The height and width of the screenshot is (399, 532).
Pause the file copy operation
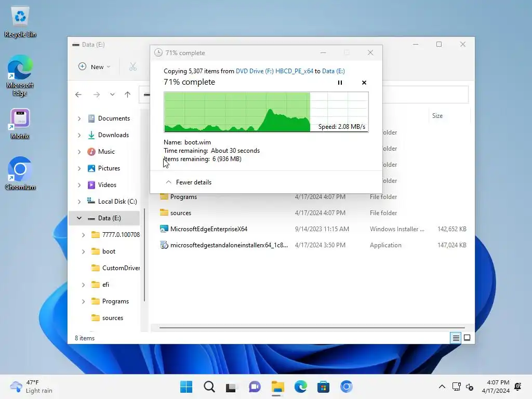[340, 83]
